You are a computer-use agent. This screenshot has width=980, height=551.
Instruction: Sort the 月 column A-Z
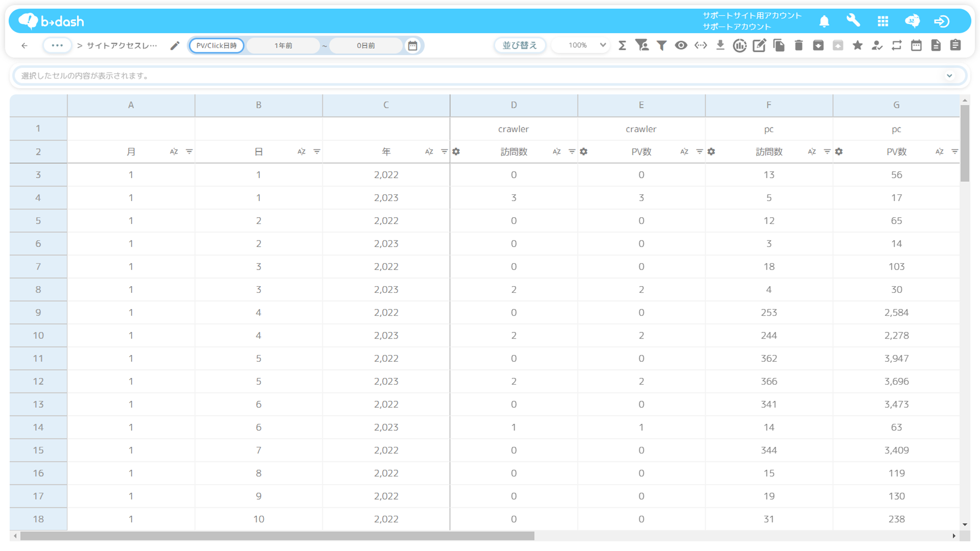point(174,152)
